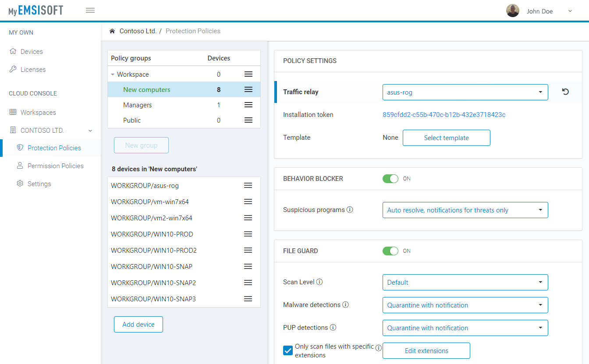Open Licenses in sidebar
Screen dimensions: 589x364
coord(33,70)
